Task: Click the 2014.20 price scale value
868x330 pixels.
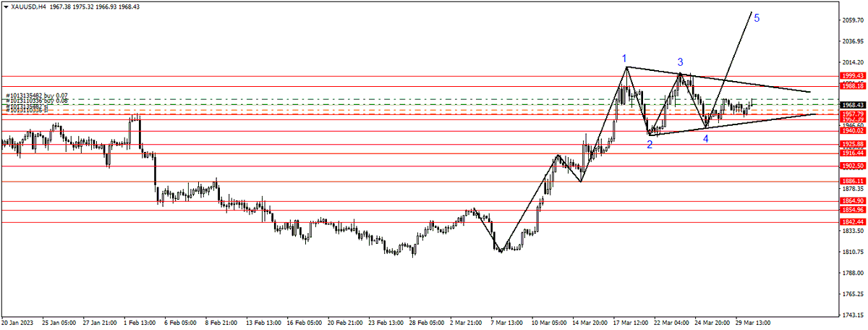Action: pyautogui.click(x=854, y=63)
